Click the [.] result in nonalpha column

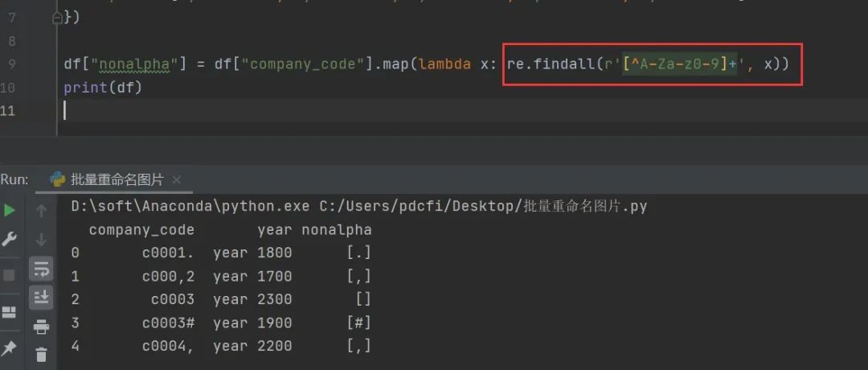point(358,253)
